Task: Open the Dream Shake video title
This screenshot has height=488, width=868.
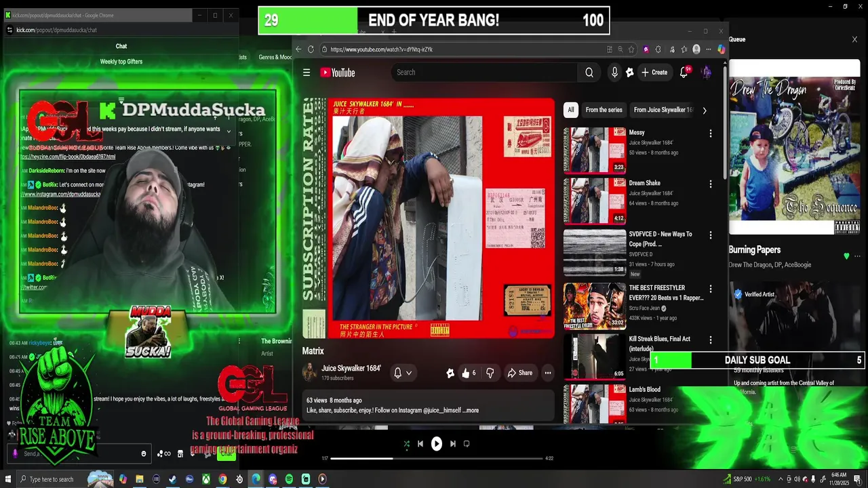Action: tap(644, 183)
